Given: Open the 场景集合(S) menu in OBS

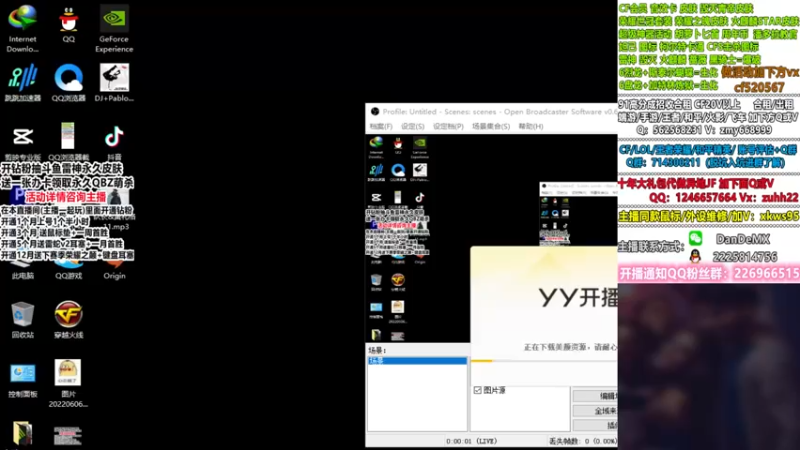Looking at the screenshot, I should (491, 126).
